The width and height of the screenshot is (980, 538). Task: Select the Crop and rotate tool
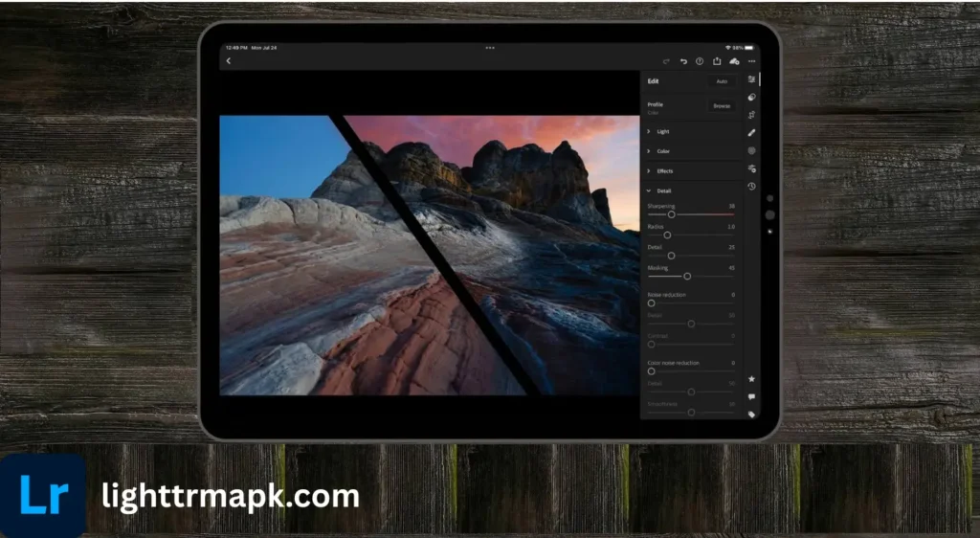coord(752,114)
